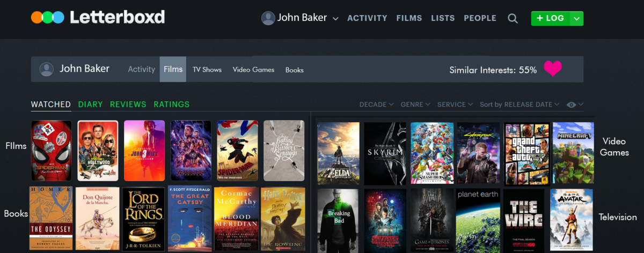This screenshot has height=253, width=644.
Task: Go to ACTIVITY in the top navigation
Action: pyautogui.click(x=367, y=18)
